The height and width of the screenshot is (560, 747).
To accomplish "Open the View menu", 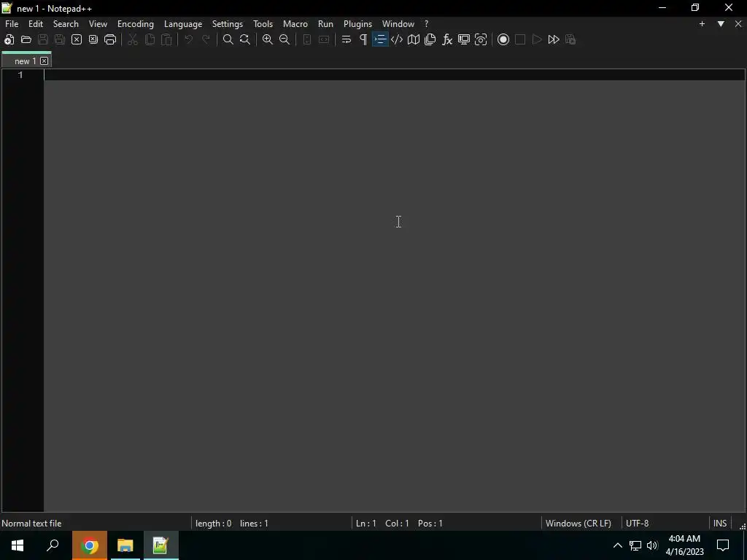I will (98, 24).
